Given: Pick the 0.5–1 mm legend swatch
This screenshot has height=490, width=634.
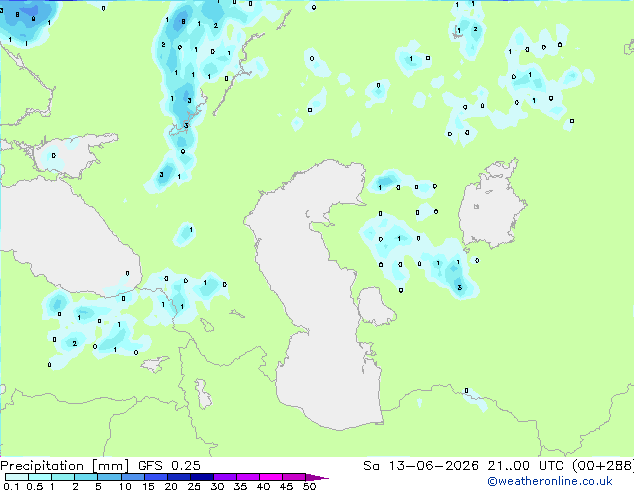Looking at the screenshot, I should (40, 477).
